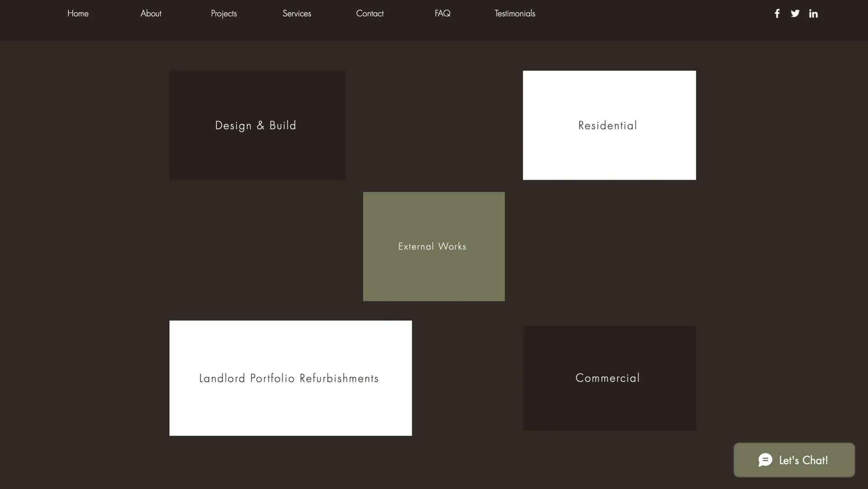Open the Twitter bird icon

point(795,14)
